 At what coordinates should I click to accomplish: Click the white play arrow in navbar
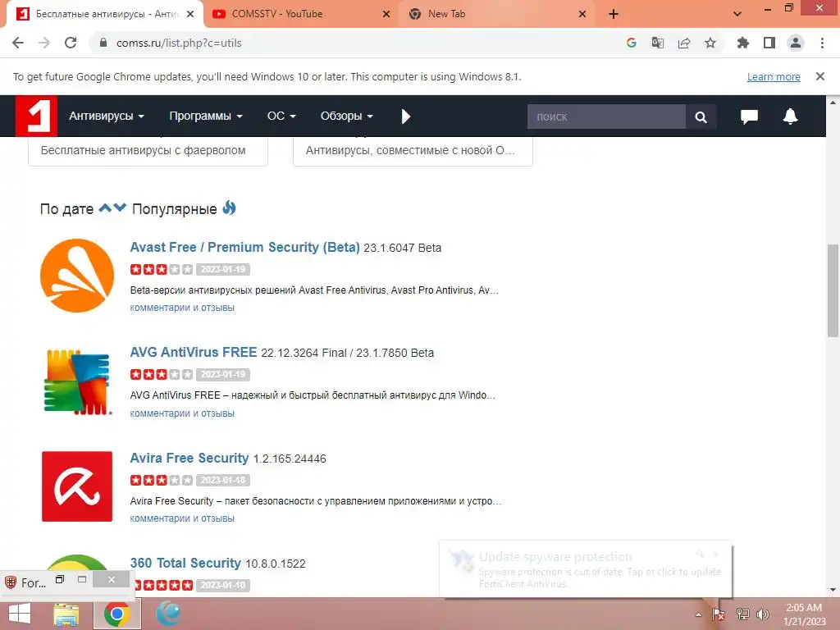click(405, 116)
